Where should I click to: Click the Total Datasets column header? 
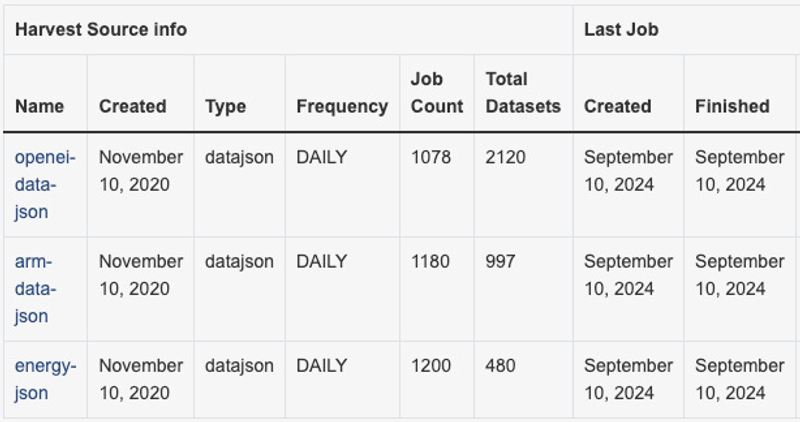tap(523, 92)
